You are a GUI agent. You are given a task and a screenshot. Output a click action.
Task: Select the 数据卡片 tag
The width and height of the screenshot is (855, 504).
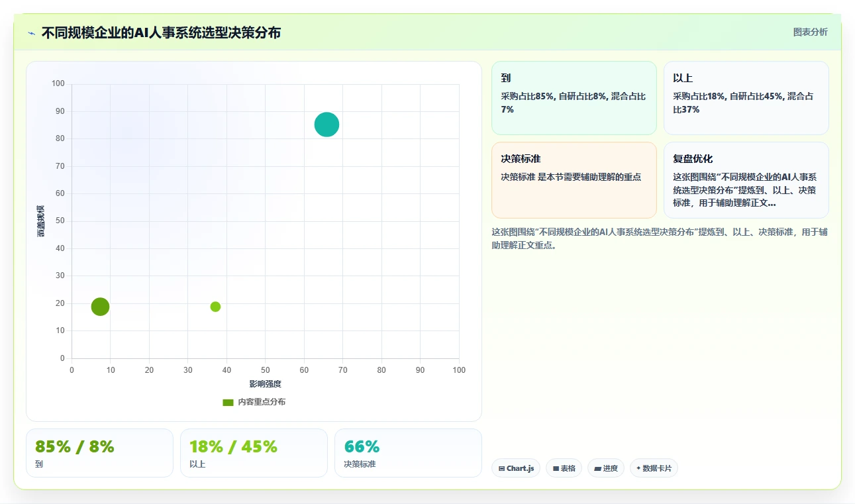coord(654,468)
